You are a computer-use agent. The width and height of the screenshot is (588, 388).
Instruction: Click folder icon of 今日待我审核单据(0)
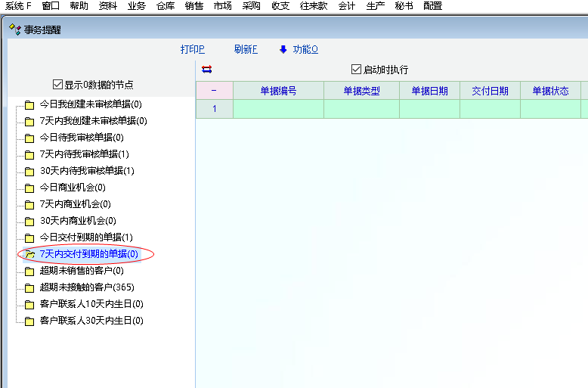(x=29, y=138)
